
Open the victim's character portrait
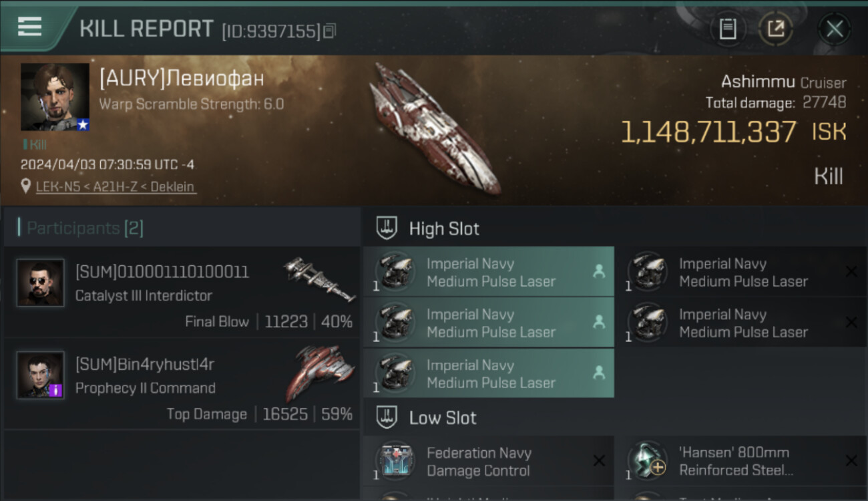[x=55, y=97]
